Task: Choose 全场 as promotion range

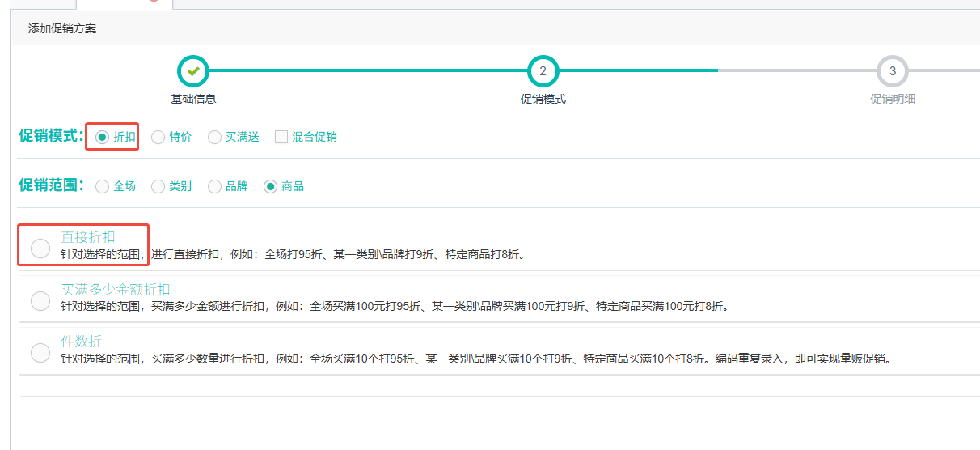Action: (x=102, y=186)
